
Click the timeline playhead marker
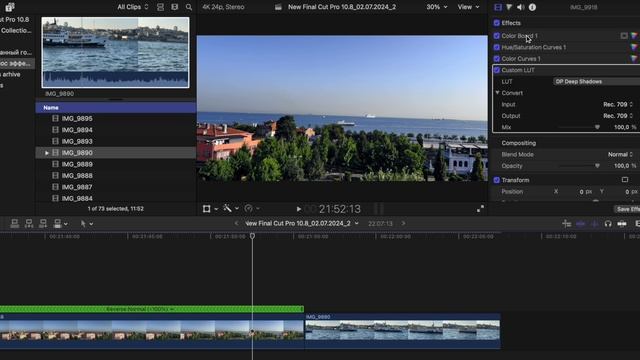pyautogui.click(x=252, y=236)
